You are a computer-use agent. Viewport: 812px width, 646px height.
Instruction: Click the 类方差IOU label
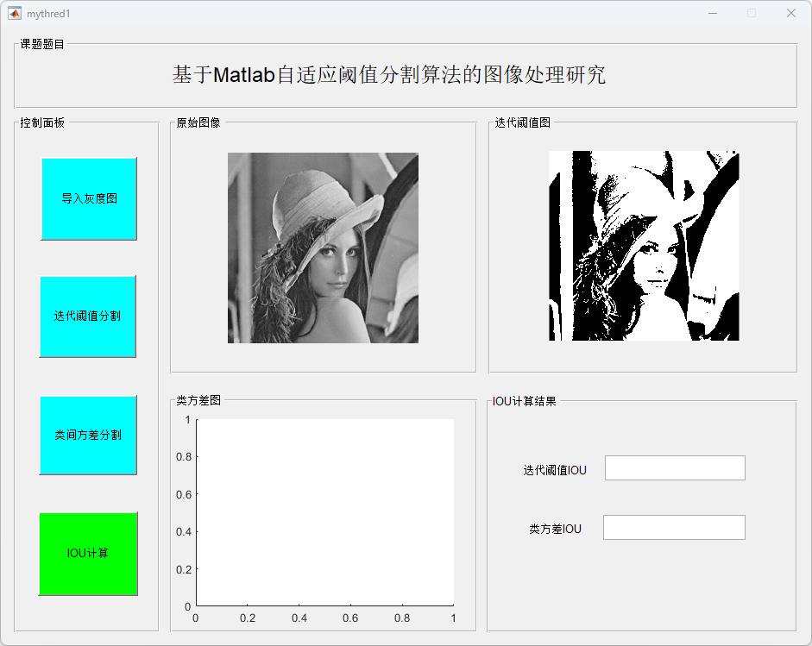tap(555, 529)
